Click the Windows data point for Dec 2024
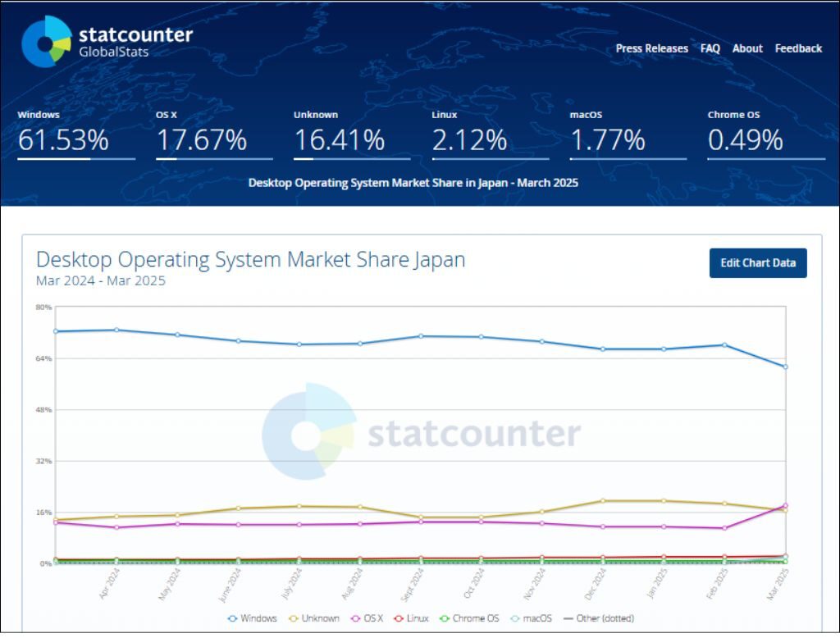The height and width of the screenshot is (638, 840). click(603, 349)
